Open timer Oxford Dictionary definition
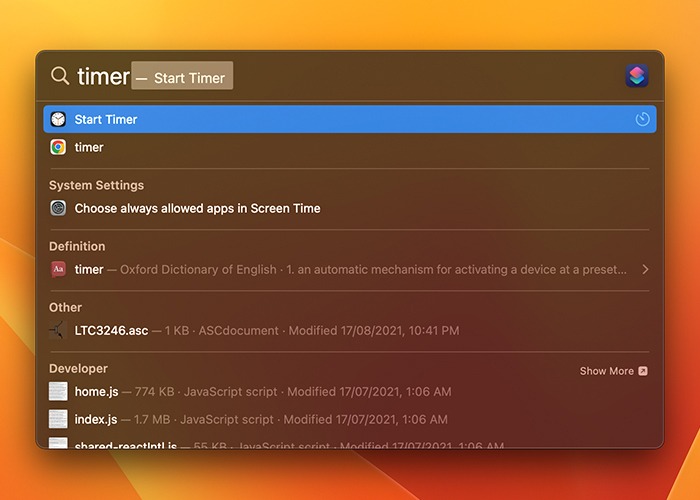Screen dimensions: 700x500 pyautogui.click(x=350, y=269)
